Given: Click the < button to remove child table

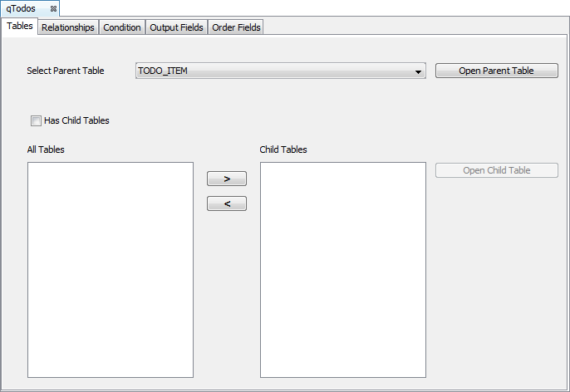Looking at the screenshot, I should click(x=226, y=203).
